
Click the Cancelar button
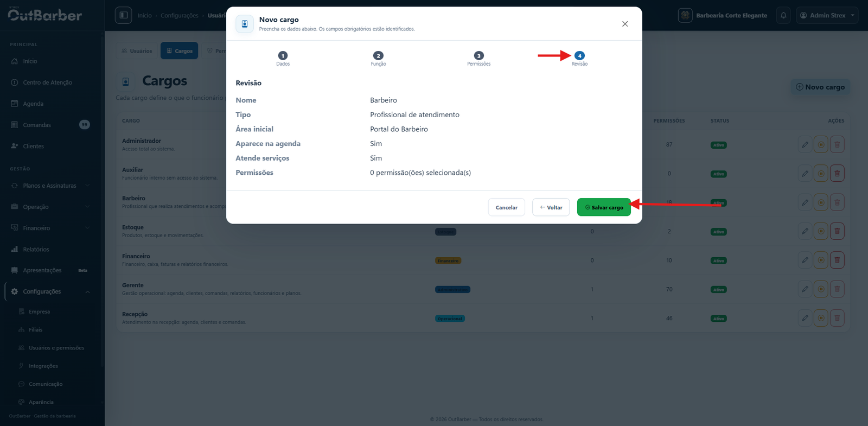tap(506, 207)
